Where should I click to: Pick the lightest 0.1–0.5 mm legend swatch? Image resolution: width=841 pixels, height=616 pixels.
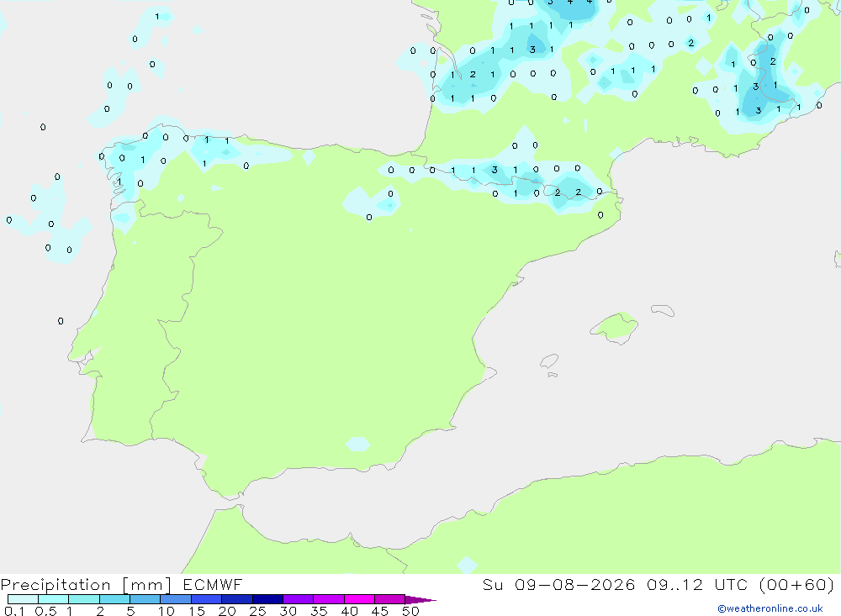23,599
